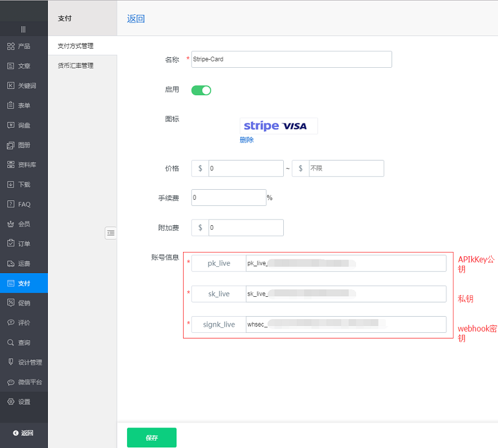Toggle the 启用 switch off
The width and height of the screenshot is (498, 448).
tap(201, 90)
